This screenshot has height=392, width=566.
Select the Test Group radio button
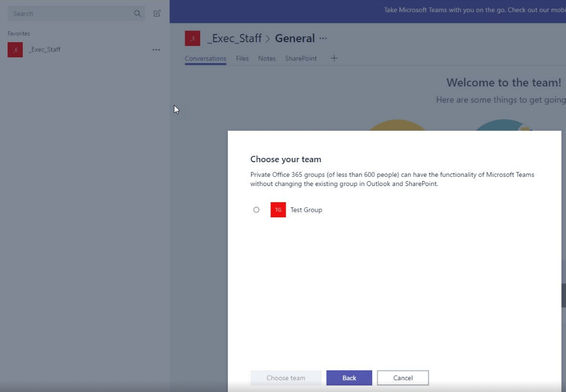(256, 210)
